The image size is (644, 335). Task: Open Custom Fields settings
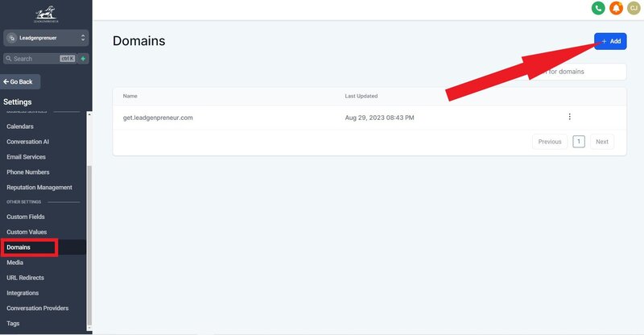(x=26, y=217)
